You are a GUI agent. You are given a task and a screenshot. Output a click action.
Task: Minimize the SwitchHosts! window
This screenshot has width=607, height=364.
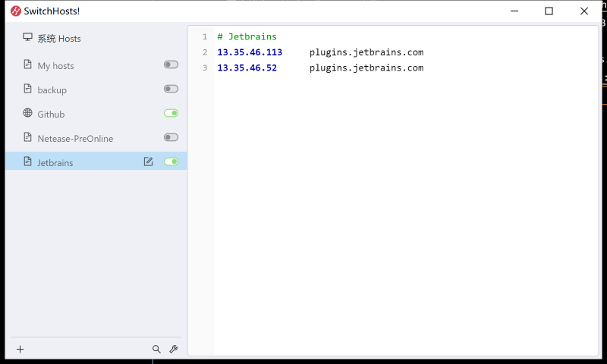514,11
